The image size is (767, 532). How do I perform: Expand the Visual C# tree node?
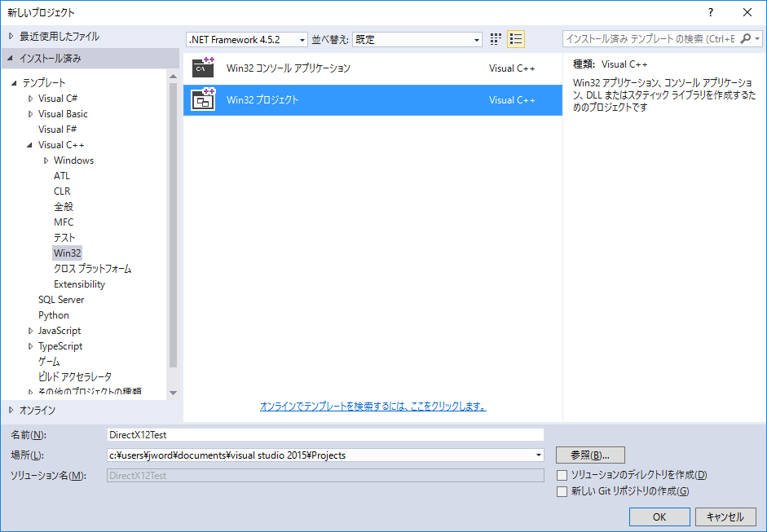pyautogui.click(x=31, y=99)
